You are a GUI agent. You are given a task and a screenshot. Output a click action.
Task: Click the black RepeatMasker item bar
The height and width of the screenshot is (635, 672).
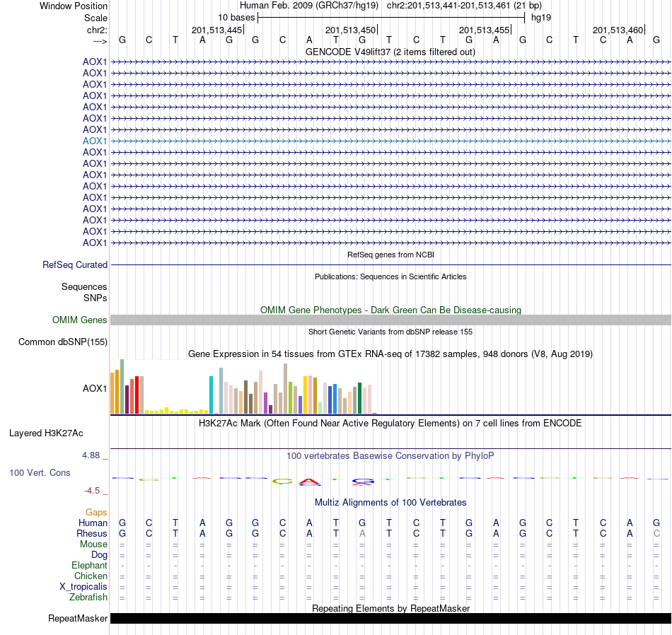(390, 618)
